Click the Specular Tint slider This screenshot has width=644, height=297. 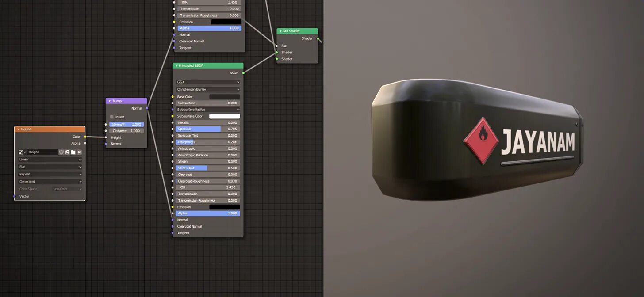208,136
